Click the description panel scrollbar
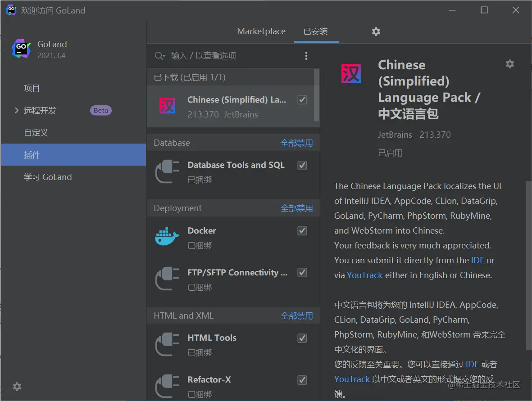The height and width of the screenshot is (401, 532). 528,265
